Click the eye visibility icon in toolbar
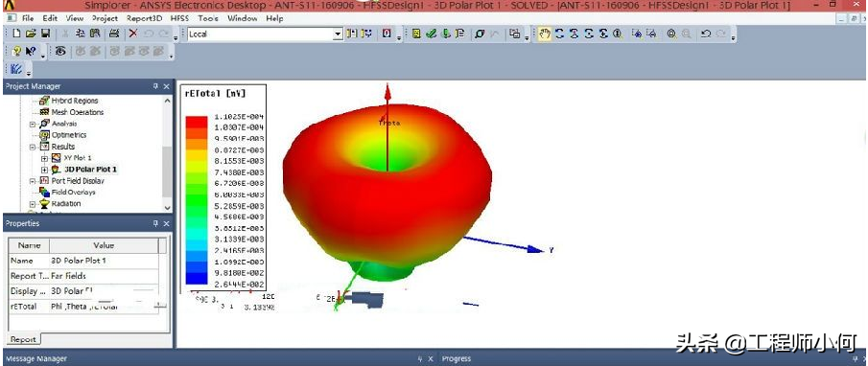The image size is (868, 366). click(60, 51)
